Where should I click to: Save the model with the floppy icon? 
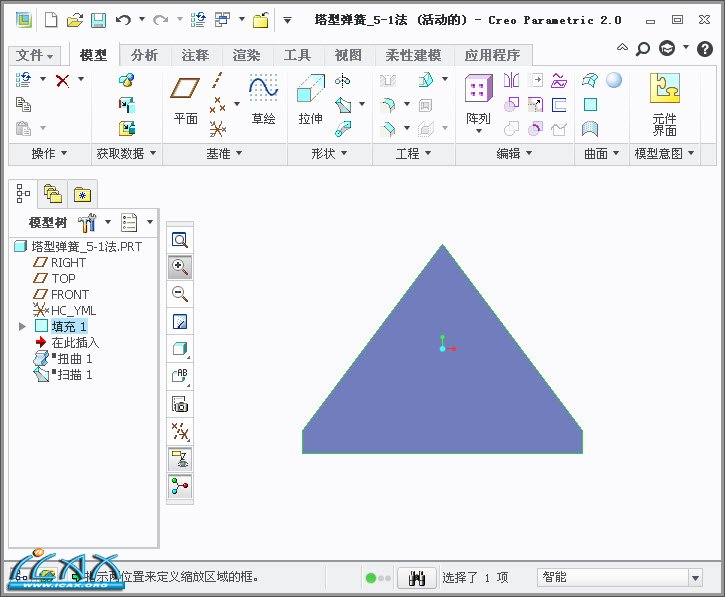tap(98, 20)
